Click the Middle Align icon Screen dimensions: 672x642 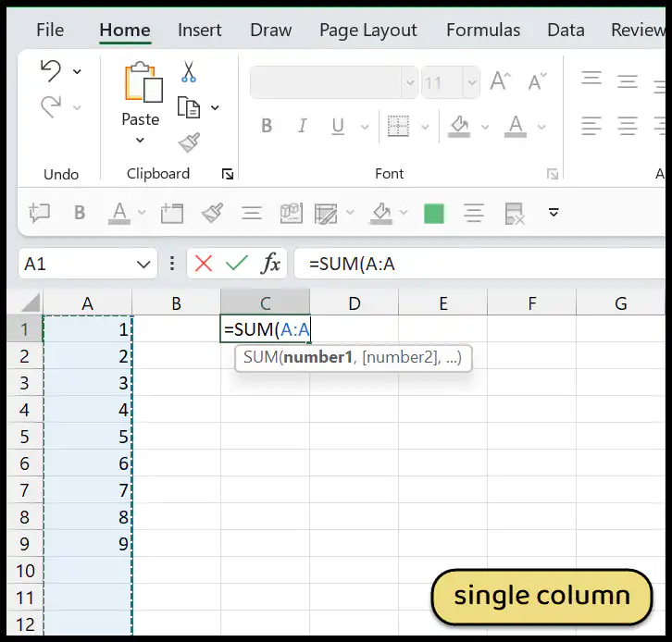tap(628, 81)
